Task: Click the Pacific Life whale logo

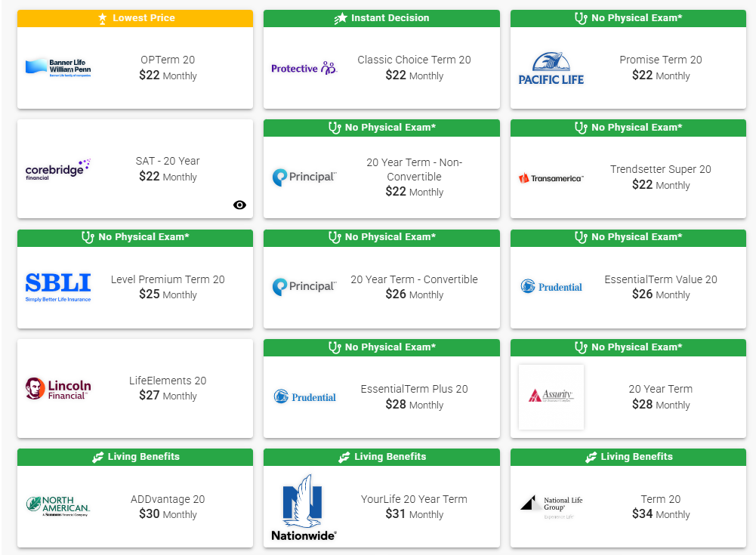Action: click(x=551, y=68)
